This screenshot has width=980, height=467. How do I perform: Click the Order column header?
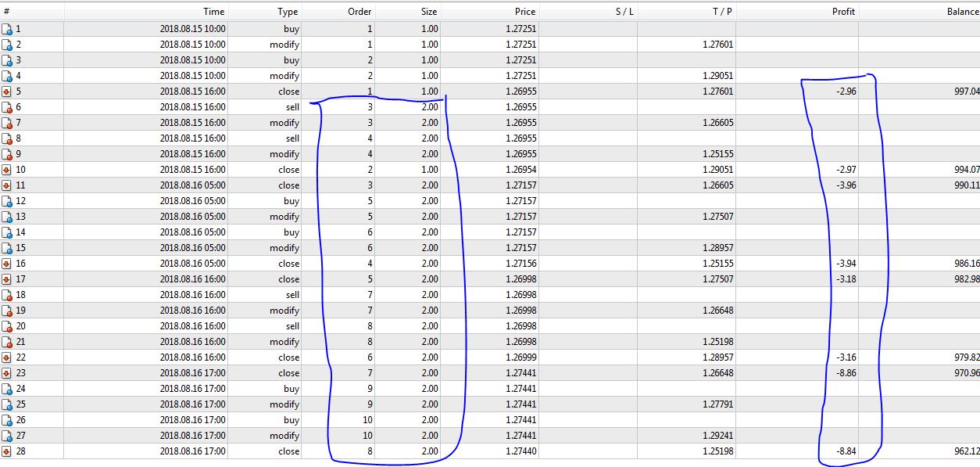tap(359, 12)
